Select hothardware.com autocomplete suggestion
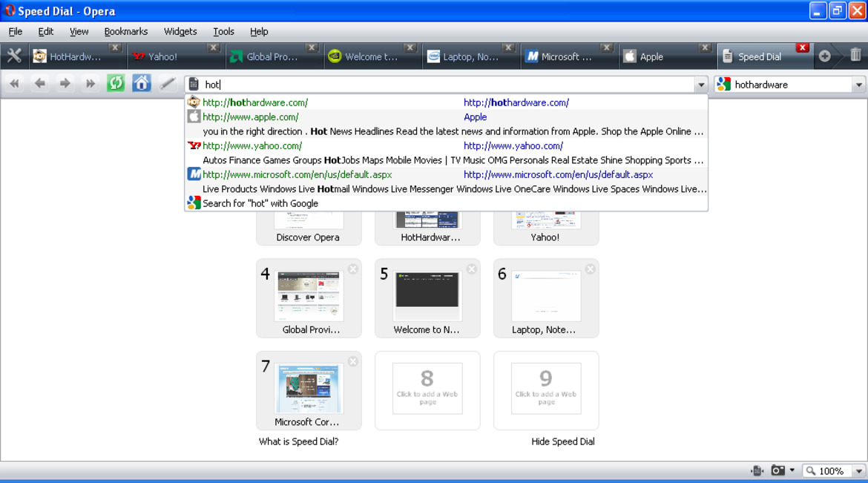 point(446,102)
